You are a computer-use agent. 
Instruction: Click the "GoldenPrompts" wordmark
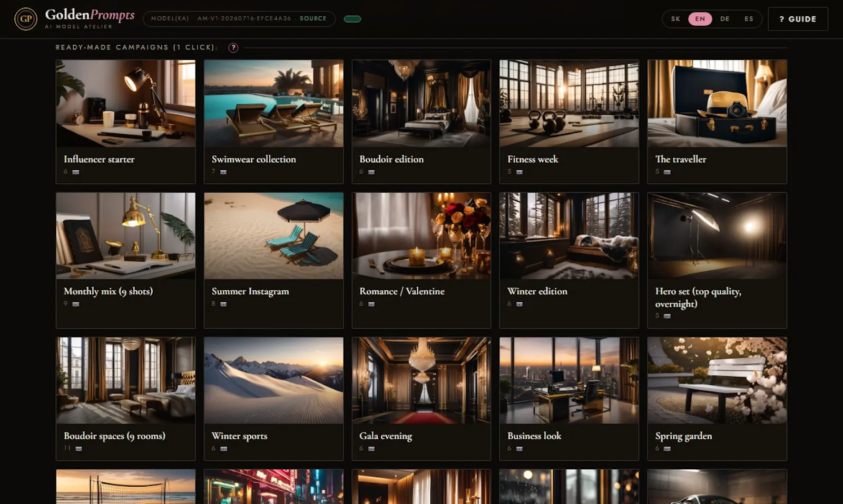coord(90,15)
